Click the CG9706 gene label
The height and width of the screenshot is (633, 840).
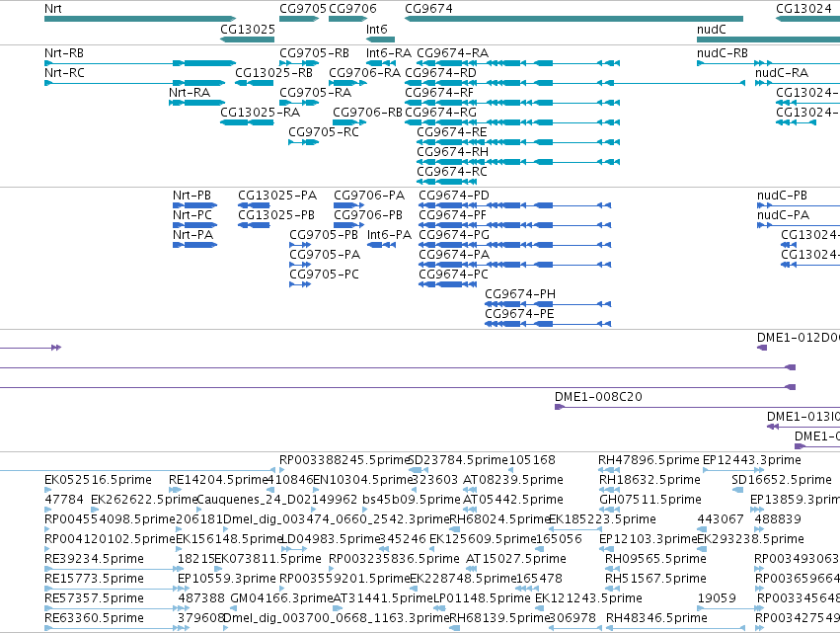(x=352, y=9)
